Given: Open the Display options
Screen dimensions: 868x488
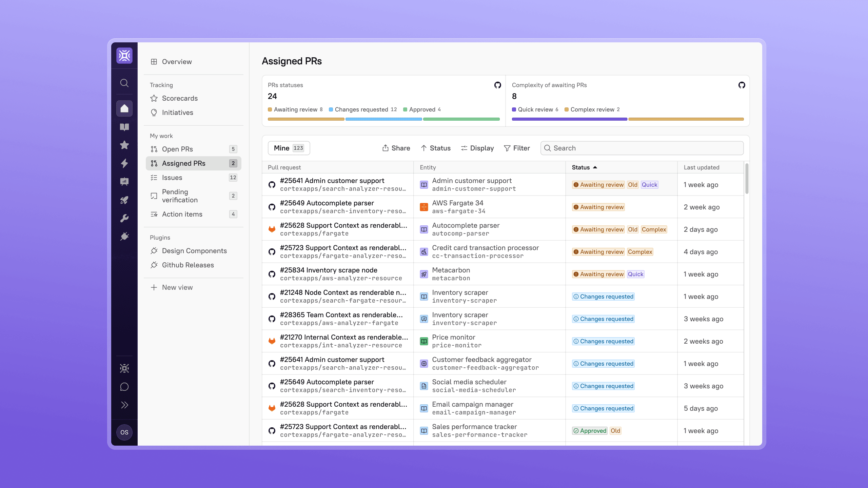Looking at the screenshot, I should tap(477, 148).
